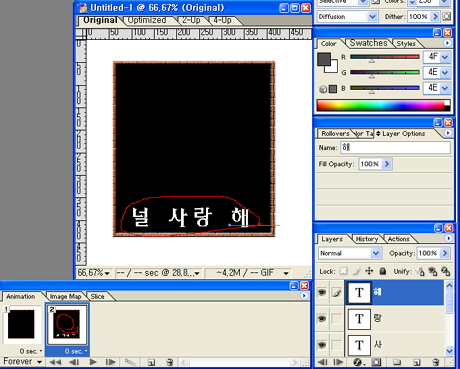This screenshot has height=369, width=460.
Task: Open the Forever looping options dropdown
Action: pos(23,362)
